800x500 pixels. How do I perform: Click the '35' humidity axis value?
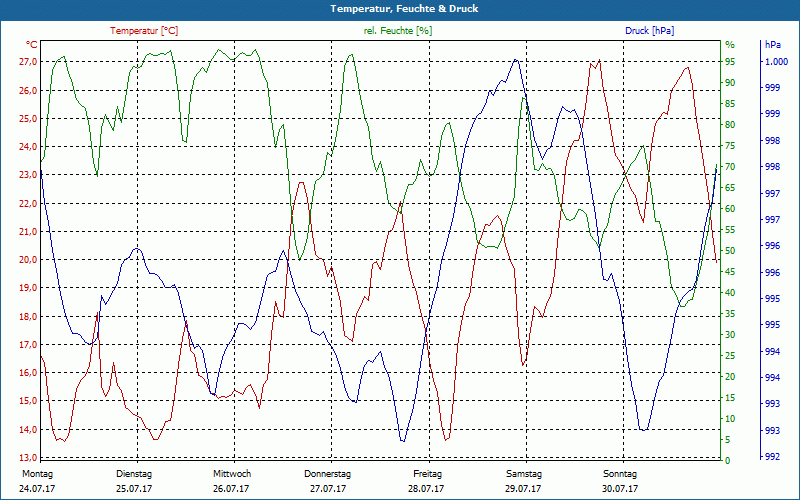pyautogui.click(x=730, y=314)
